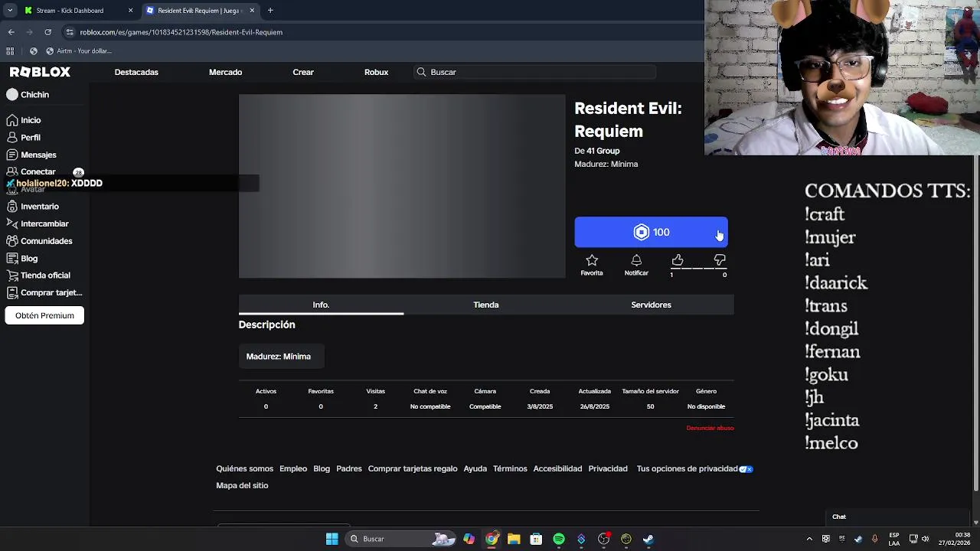Screen dimensions: 980x551
Task: Show hidden system tray icons chevron
Action: (809, 539)
